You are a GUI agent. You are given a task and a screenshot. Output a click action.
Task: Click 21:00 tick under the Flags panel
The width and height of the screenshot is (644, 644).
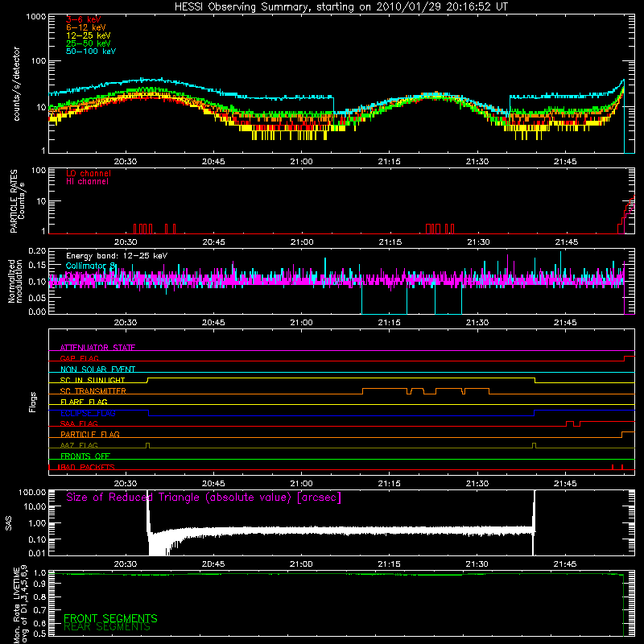(x=301, y=484)
